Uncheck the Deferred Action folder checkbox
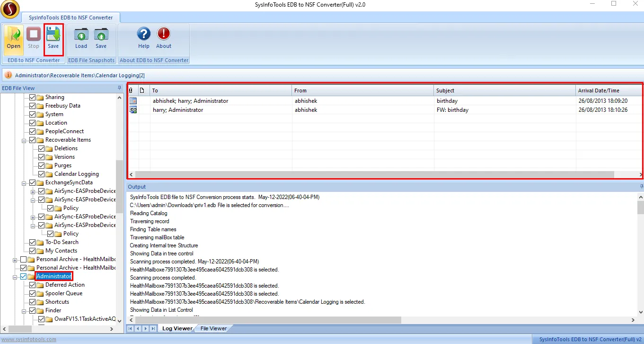 (x=33, y=285)
